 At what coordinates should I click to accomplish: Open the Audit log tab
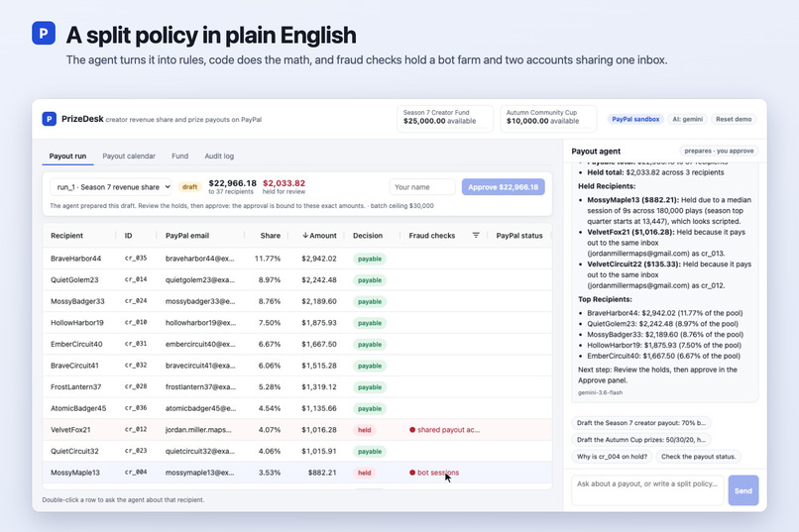coord(219,156)
